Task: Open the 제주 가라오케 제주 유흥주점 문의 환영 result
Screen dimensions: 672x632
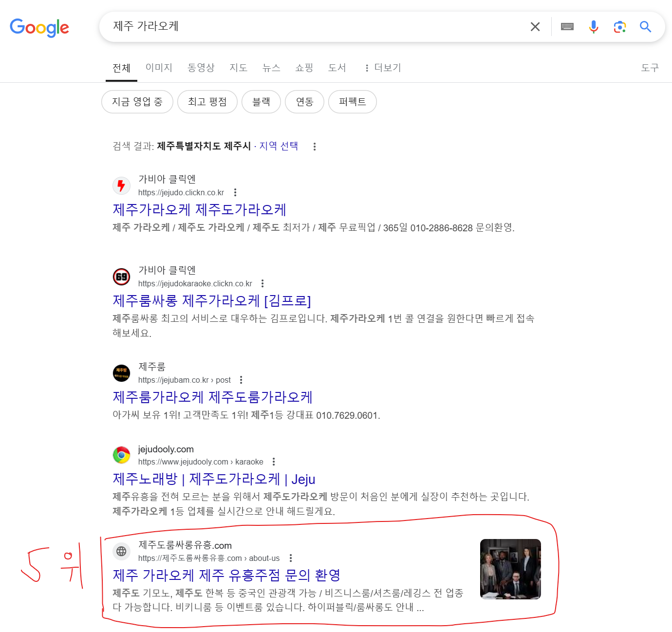Action: 226,576
